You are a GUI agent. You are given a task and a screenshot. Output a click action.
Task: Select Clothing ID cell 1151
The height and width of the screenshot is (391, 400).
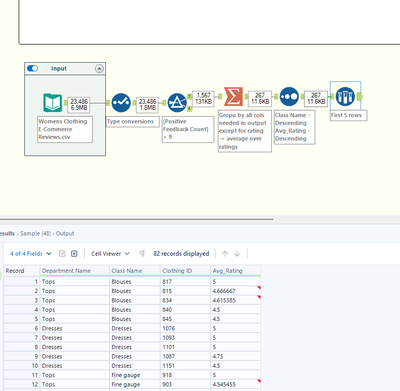[185, 366]
